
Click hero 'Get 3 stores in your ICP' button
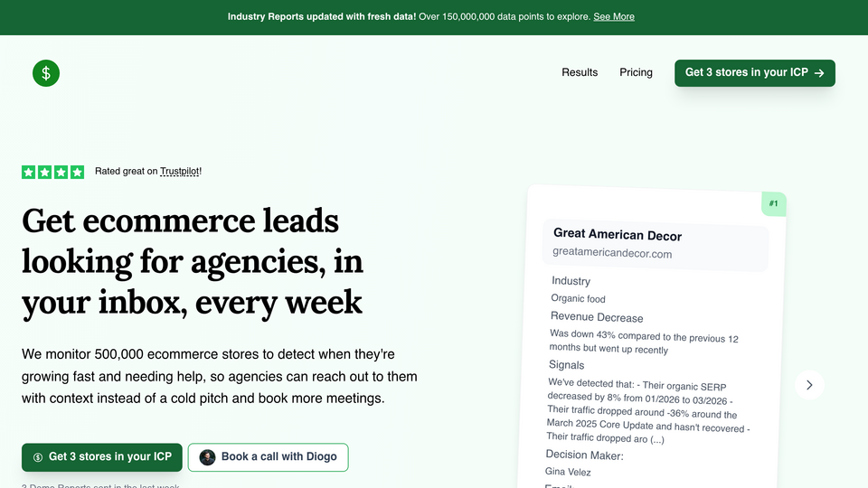[102, 457]
